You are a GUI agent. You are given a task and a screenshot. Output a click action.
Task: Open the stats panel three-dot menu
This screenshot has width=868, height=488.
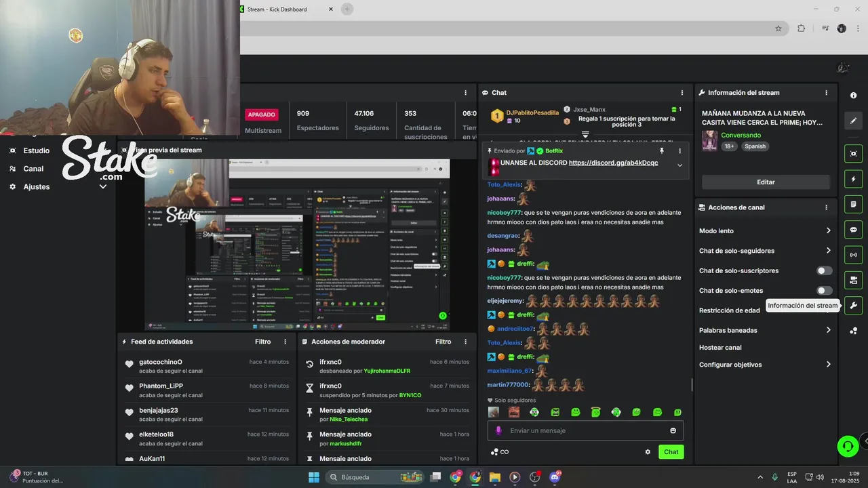click(x=465, y=93)
